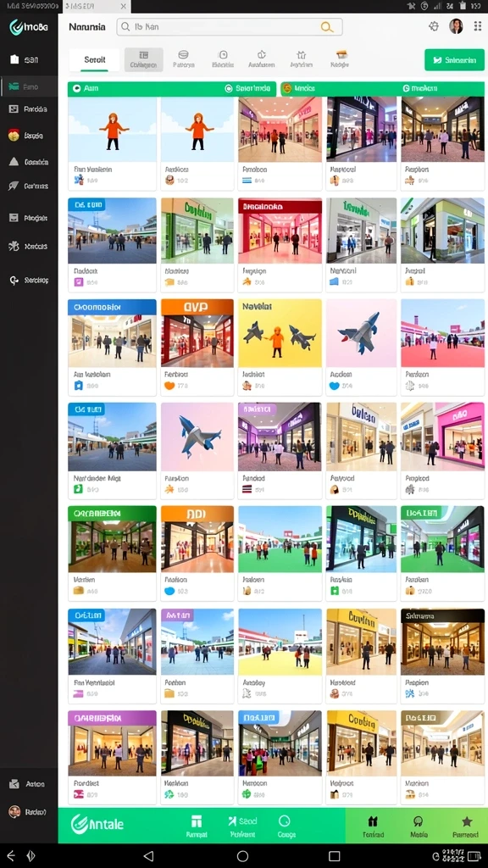Switch to the highlighted gray category tab
Image resolution: width=488 pixels, height=868 pixels.
144,60
